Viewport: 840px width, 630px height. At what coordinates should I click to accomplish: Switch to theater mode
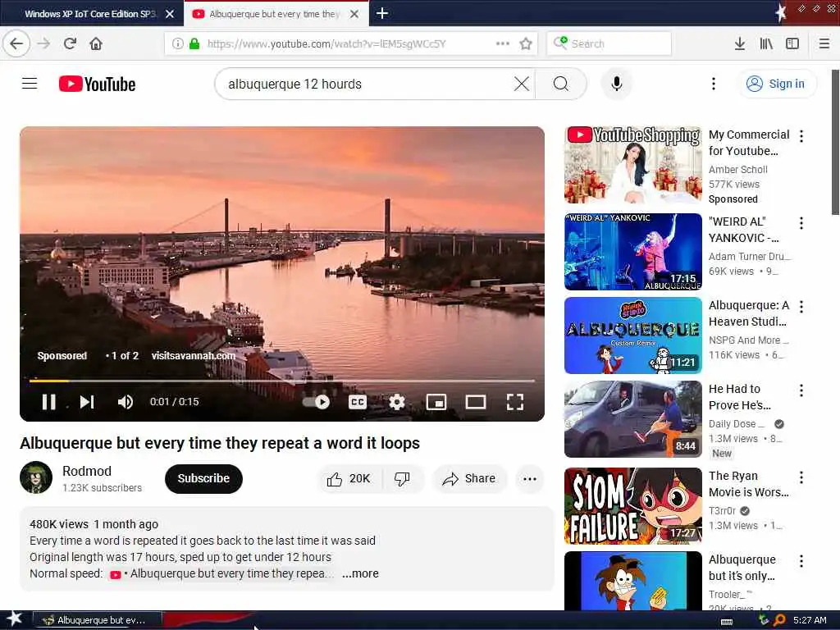[x=475, y=402]
